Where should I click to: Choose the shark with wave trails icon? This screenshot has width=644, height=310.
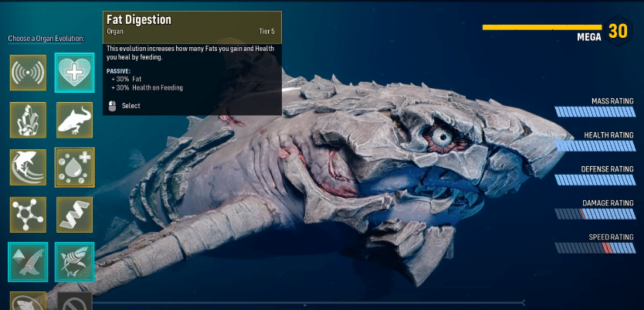coord(28,167)
